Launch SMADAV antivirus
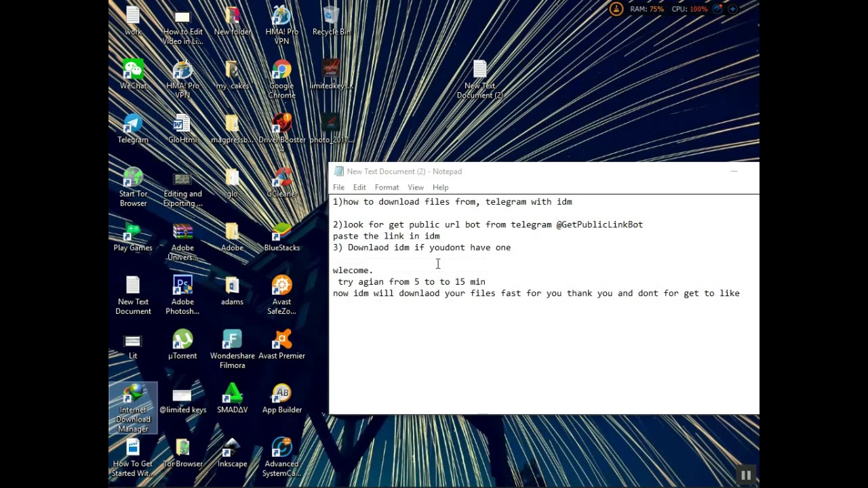This screenshot has height=488, width=868. tap(232, 399)
